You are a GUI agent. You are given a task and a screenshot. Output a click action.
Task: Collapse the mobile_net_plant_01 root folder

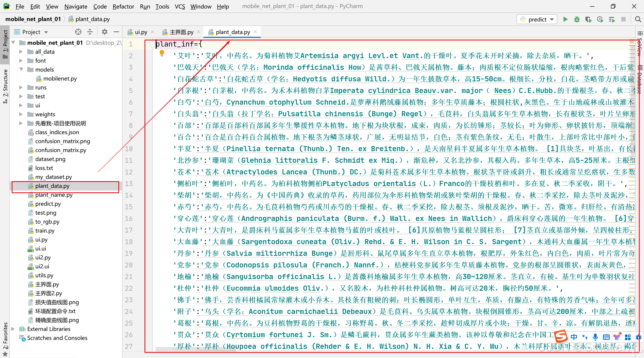13,43
